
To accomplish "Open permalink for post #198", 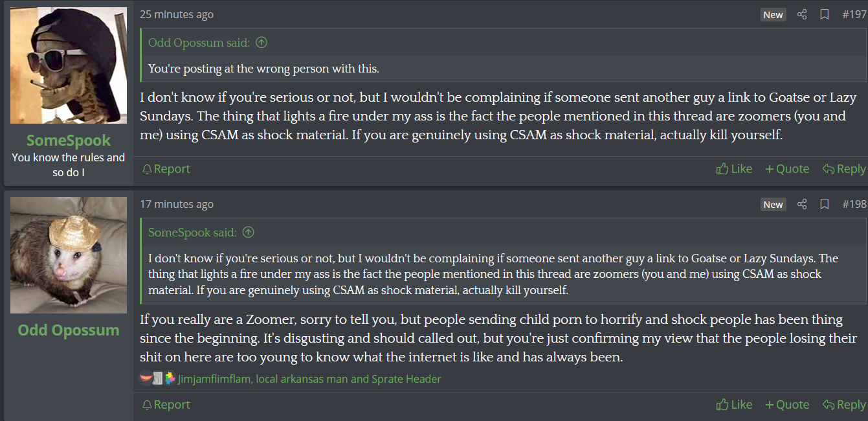I will 854,204.
